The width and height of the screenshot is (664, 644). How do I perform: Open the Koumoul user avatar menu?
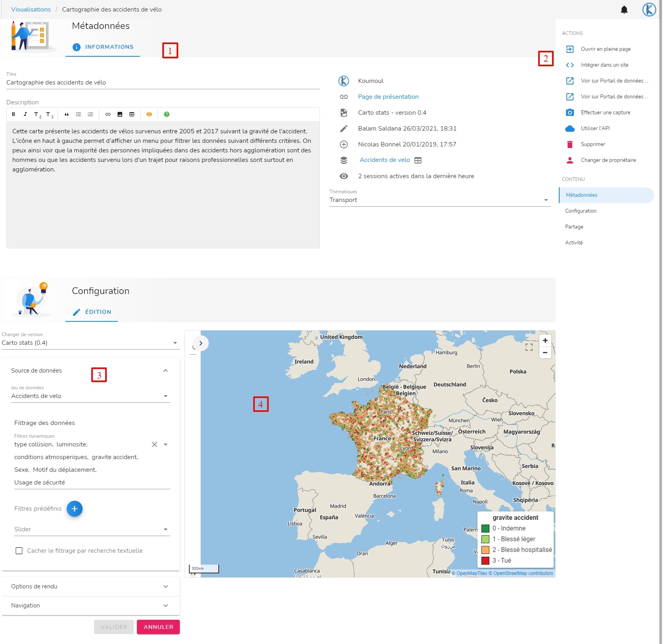pyautogui.click(x=649, y=10)
